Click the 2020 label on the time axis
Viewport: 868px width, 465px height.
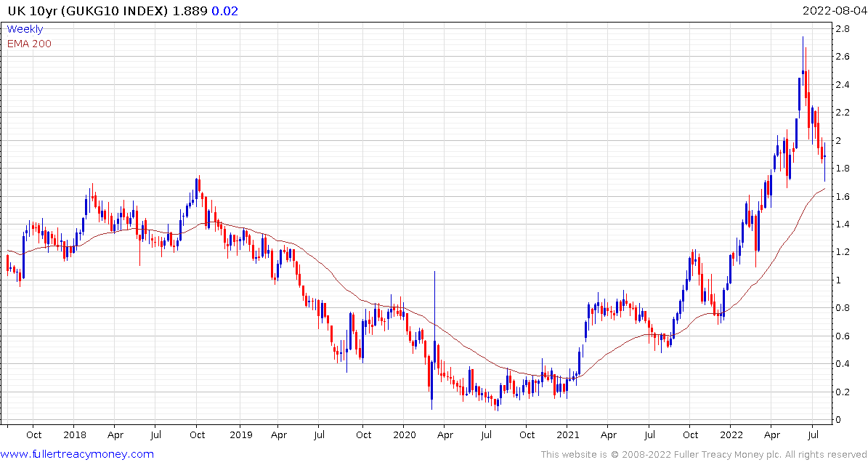coord(404,435)
